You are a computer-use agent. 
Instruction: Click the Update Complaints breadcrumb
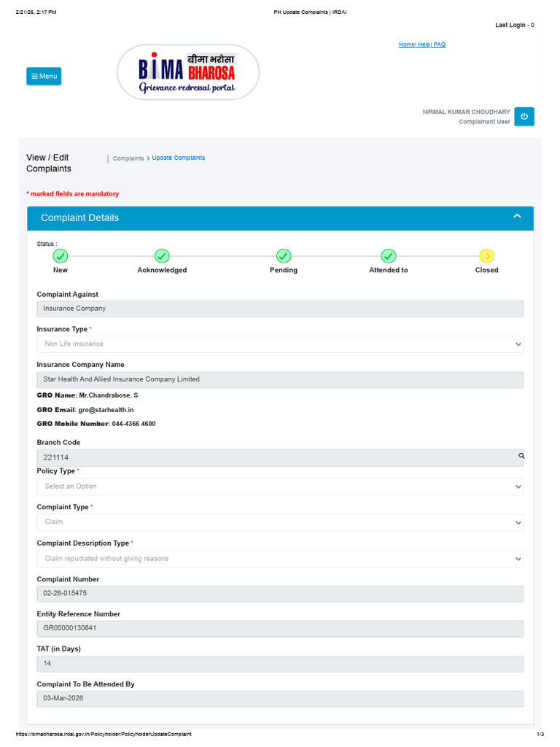click(x=179, y=158)
